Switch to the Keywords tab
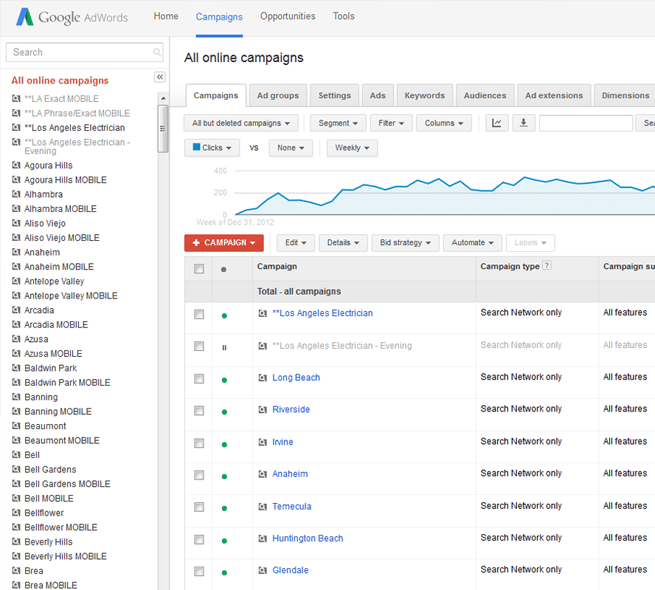655x590 pixels. pos(424,95)
